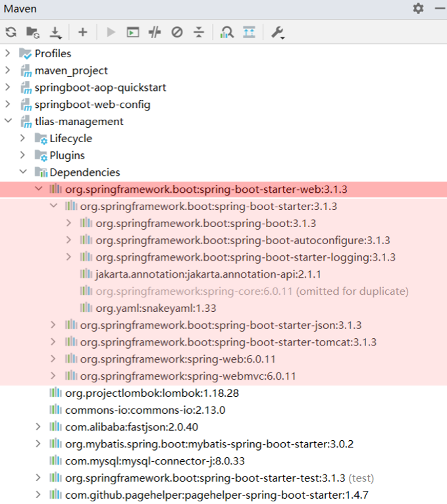Add Maven project plus icon

click(x=83, y=32)
